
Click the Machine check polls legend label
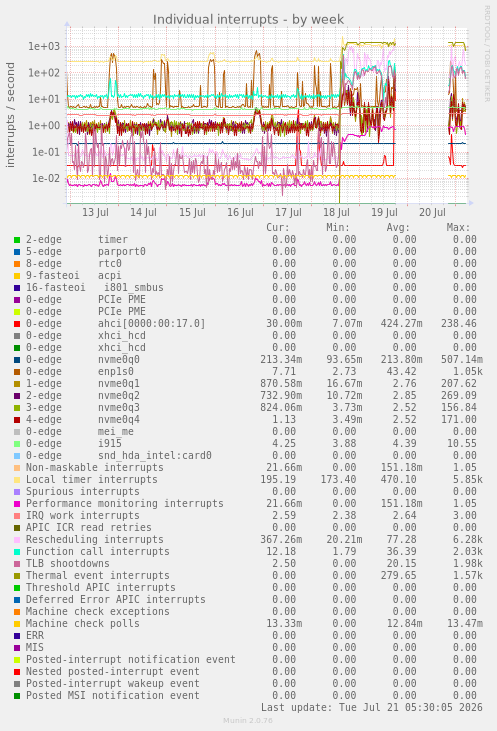pyautogui.click(x=83, y=624)
